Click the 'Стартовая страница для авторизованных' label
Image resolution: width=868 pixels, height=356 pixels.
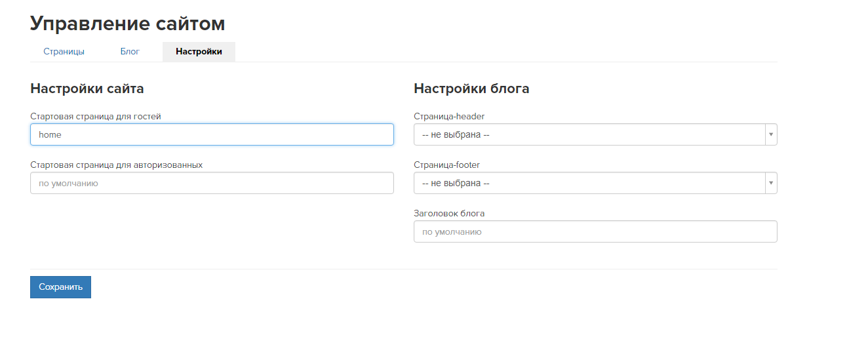(x=116, y=165)
